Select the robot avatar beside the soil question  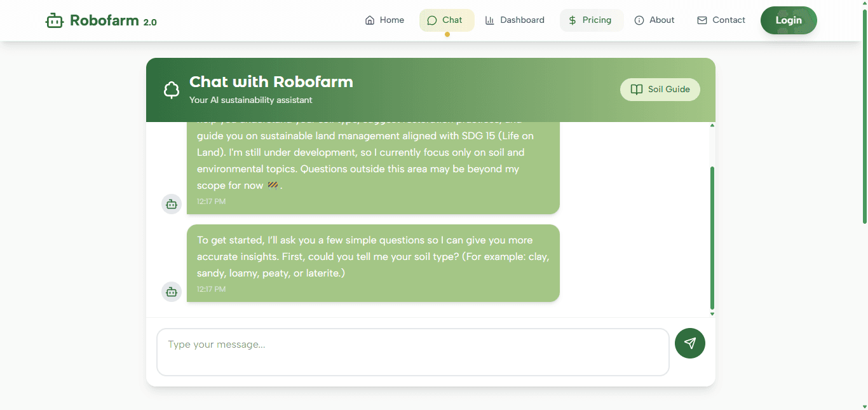[171, 292]
